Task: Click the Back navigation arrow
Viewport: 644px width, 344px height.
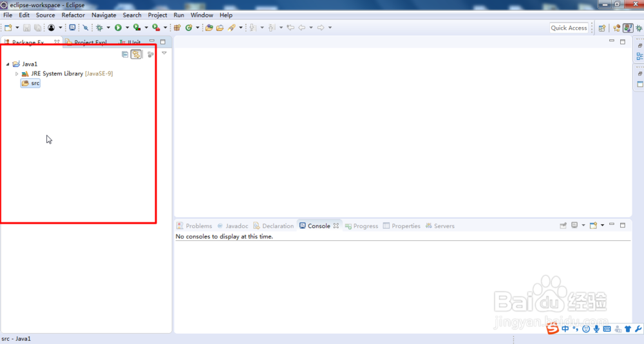Action: [302, 28]
